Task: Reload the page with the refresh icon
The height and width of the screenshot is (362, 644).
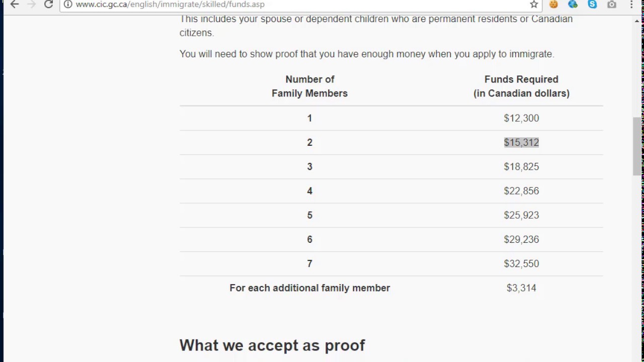Action: 49,5
